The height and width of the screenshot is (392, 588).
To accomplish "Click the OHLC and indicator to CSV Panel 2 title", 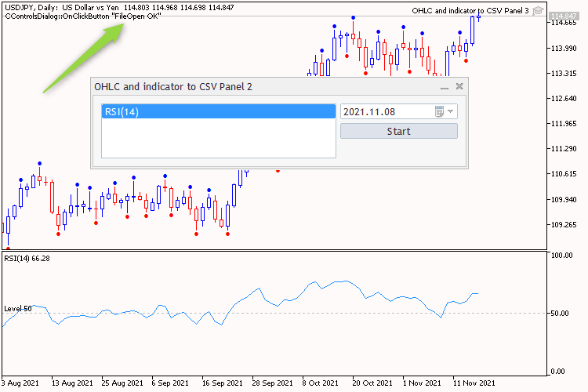I will [173, 87].
